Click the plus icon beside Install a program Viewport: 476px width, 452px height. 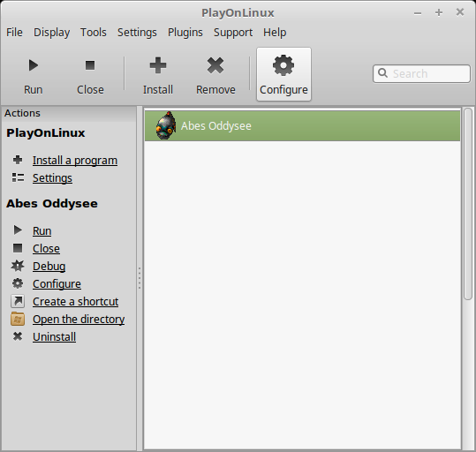[x=18, y=160]
